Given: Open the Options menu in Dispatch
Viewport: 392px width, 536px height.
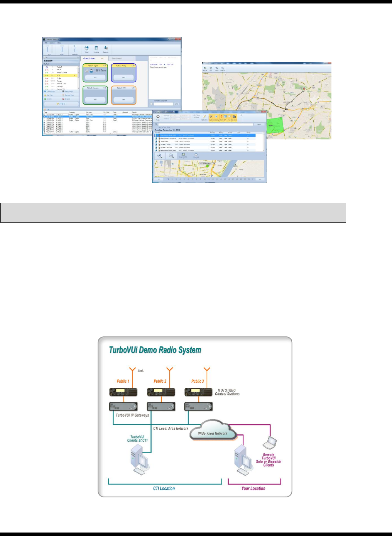Looking at the screenshot, I should coord(52,43).
